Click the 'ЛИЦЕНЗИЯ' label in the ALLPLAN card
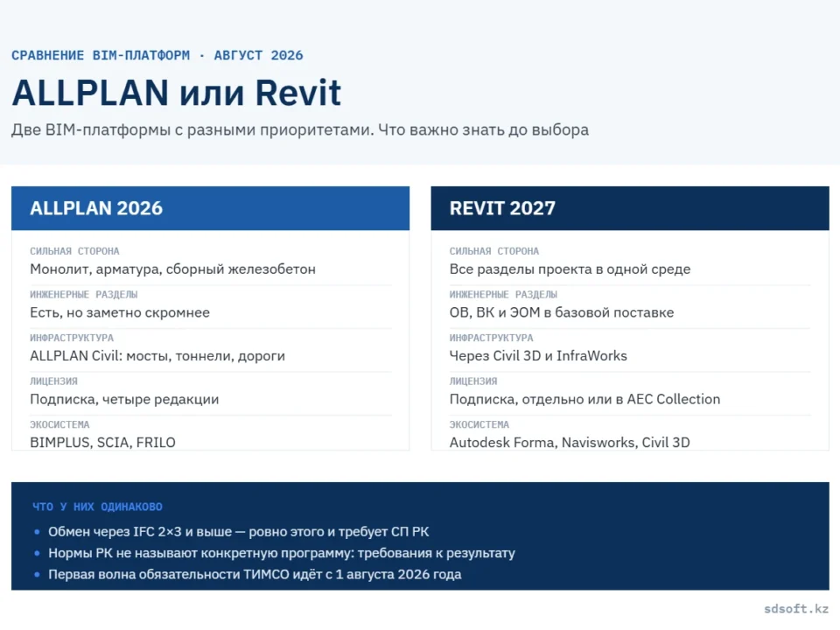 click(53, 381)
